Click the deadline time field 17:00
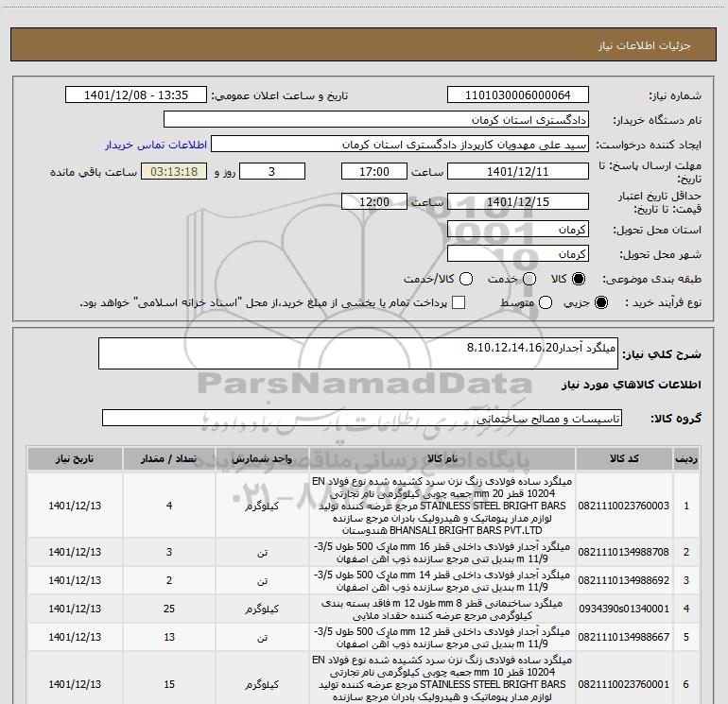728x704 pixels. coord(374,172)
